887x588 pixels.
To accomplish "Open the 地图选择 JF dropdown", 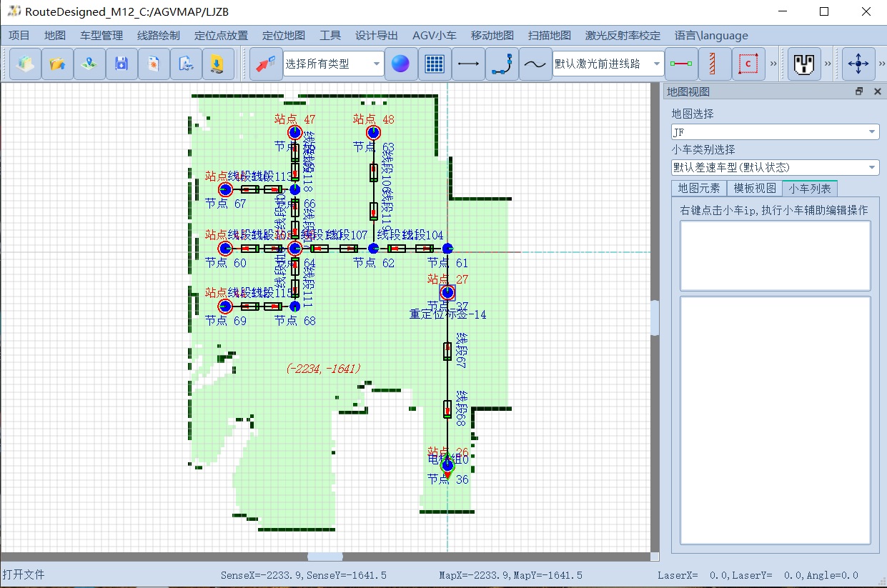I will click(775, 131).
